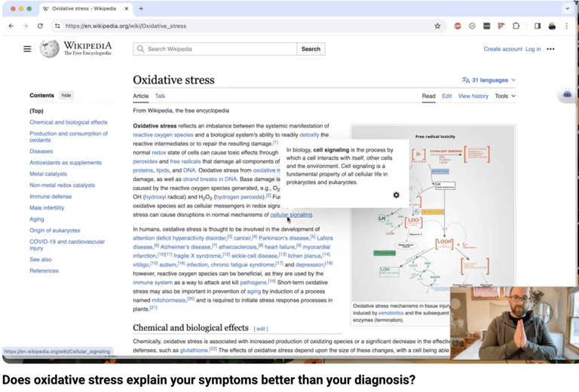The width and height of the screenshot is (579, 392).
Task: Focus the Search Wikipedia field
Action: pos(215,49)
